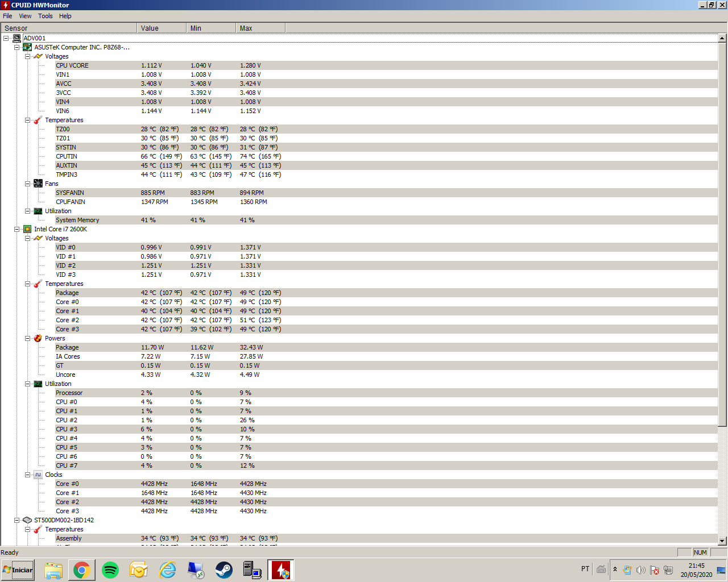Image resolution: width=728 pixels, height=582 pixels.
Task: Click the motherboard Utilization chip icon
Action: pos(38,211)
